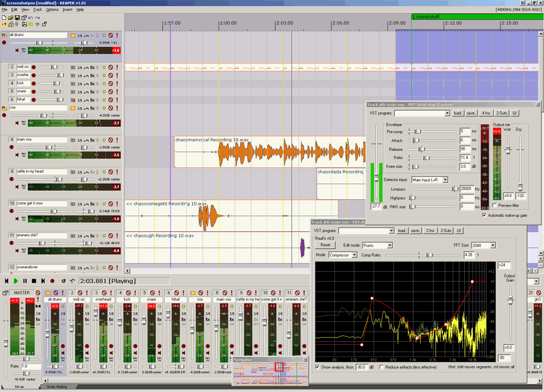Click Reset button in ReaFir
Viewport: 544px width, 392px height.
click(325, 245)
